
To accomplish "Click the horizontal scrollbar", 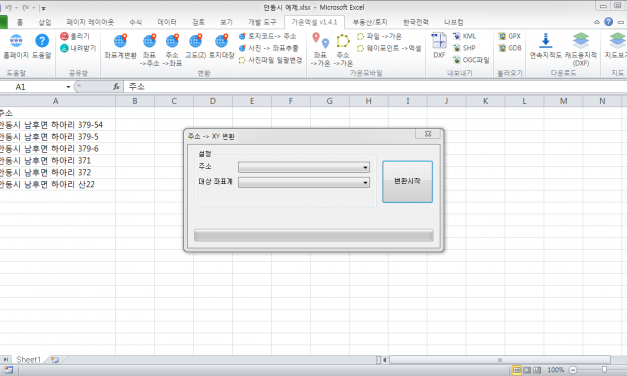I will (500, 360).
